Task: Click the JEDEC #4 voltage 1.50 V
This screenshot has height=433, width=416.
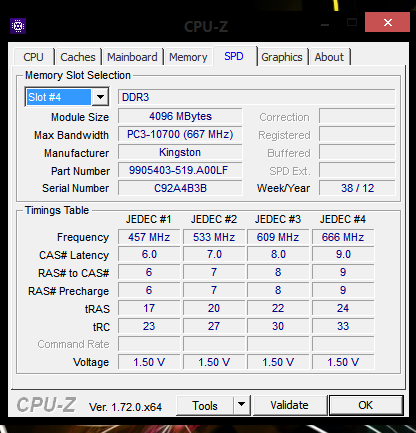Action: tap(343, 362)
